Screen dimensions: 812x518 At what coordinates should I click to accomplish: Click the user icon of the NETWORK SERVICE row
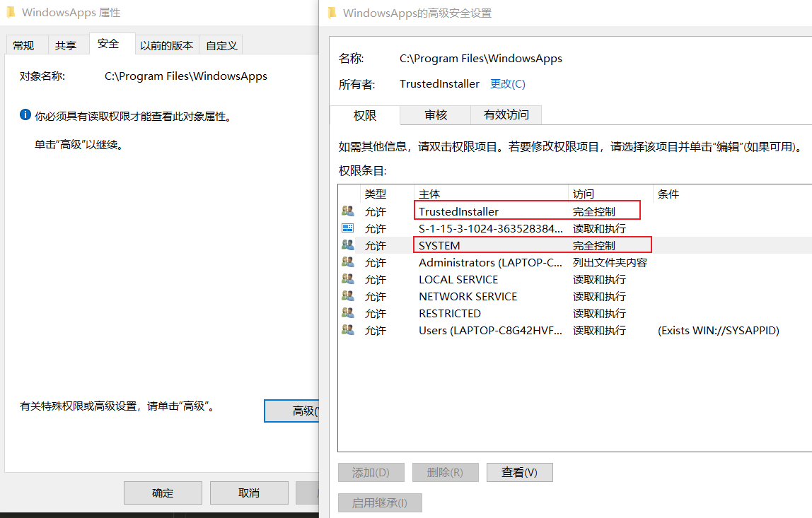(x=347, y=297)
